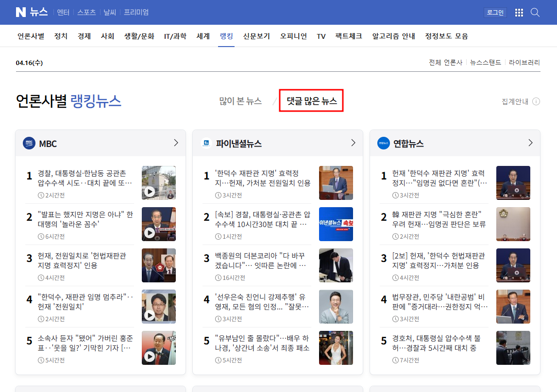Open the 뉴스스탠드 link
557x392 pixels.
click(x=485, y=62)
